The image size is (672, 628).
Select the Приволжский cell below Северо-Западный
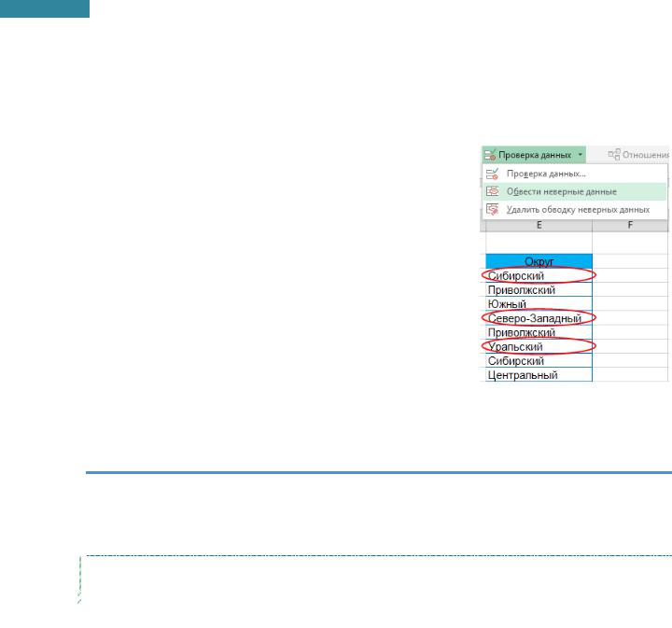click(x=539, y=332)
